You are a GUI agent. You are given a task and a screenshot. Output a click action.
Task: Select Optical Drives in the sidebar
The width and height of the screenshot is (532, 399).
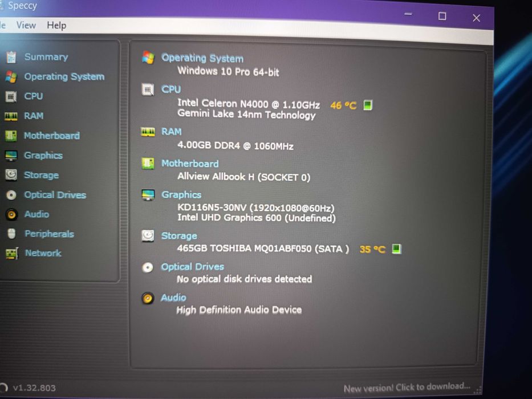pyautogui.click(x=55, y=195)
